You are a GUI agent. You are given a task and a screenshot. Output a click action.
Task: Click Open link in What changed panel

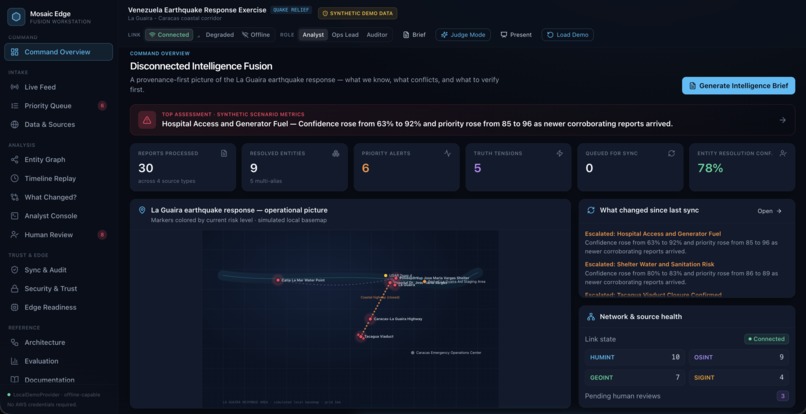(769, 211)
